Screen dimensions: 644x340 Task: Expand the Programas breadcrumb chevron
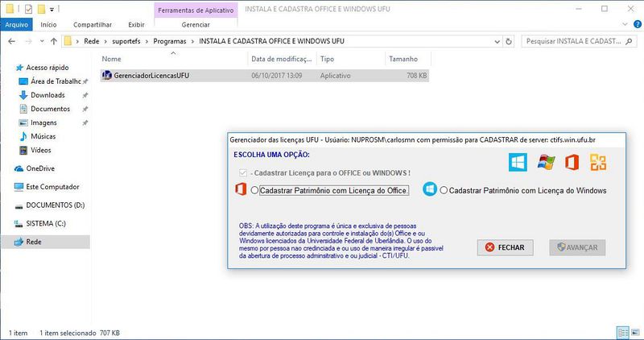coord(192,41)
